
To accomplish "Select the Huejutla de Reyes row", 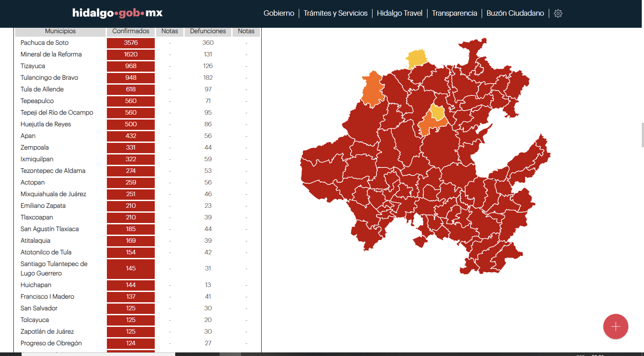I will 46,124.
